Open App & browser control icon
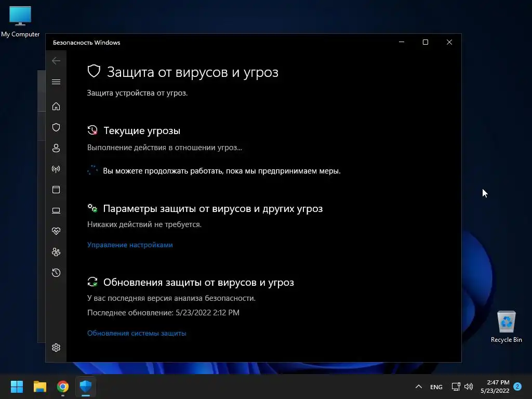532x399 pixels. pos(56,190)
